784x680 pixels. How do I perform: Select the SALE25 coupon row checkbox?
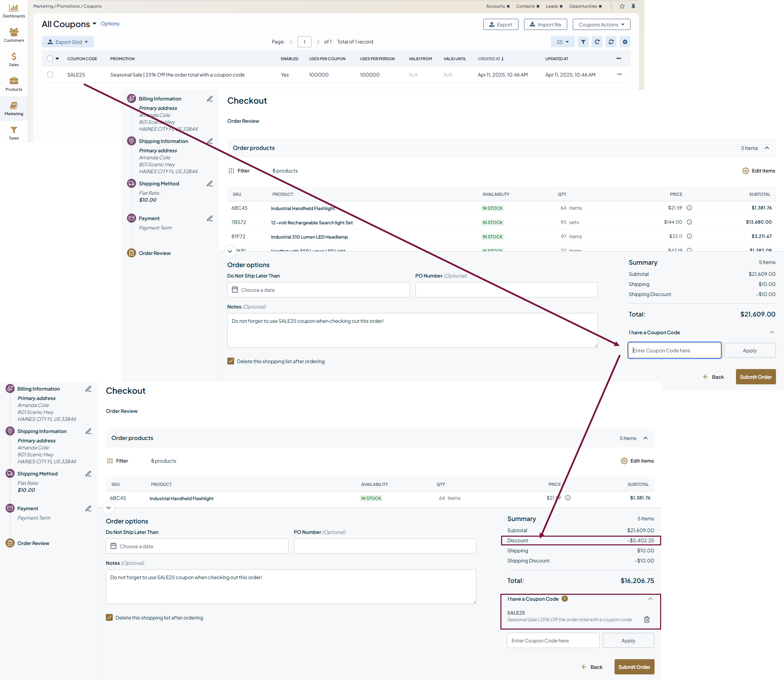tap(50, 74)
